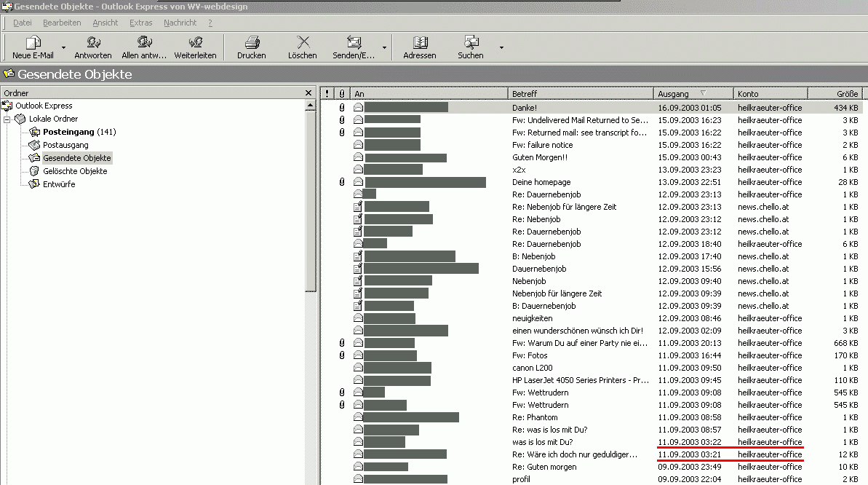Click the news post icon for Dauernebenjob 15:56
The width and height of the screenshot is (868, 485).
[358, 269]
